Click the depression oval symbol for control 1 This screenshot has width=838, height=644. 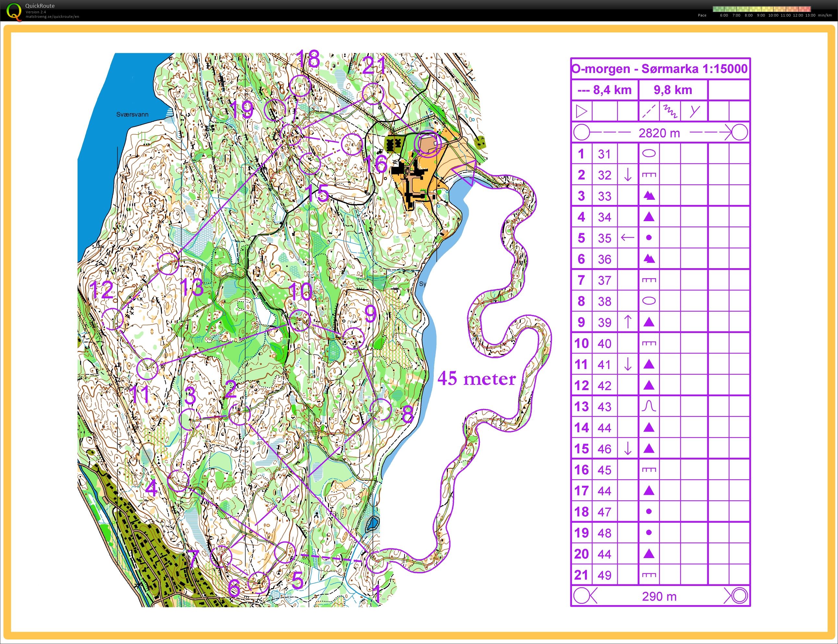click(x=649, y=154)
